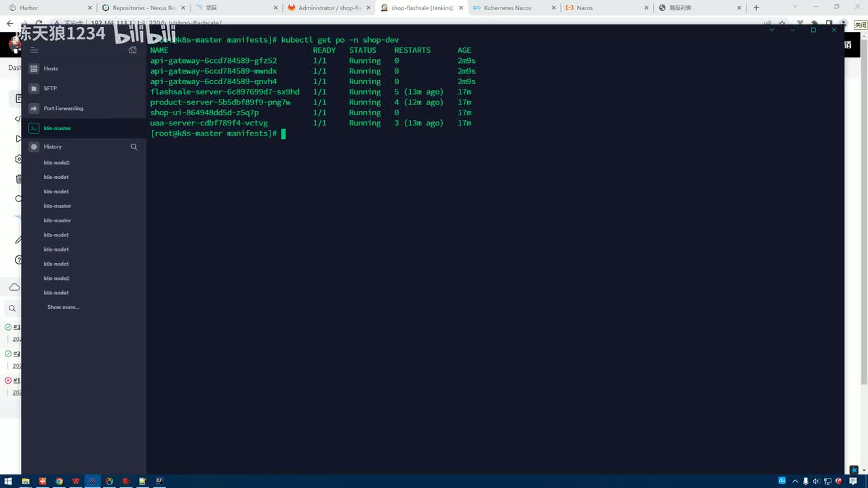
Task: Open Termius from taskbar
Action: (x=93, y=481)
